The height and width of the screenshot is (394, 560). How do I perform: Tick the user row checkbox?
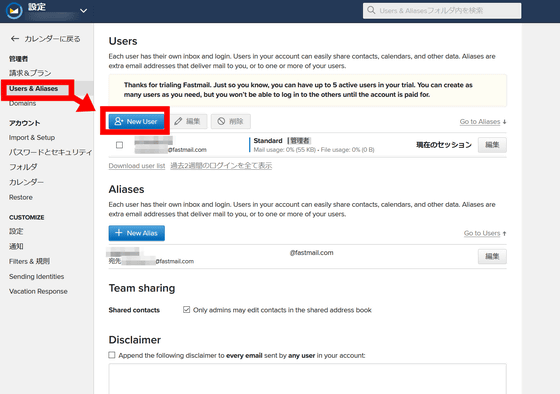pos(120,145)
